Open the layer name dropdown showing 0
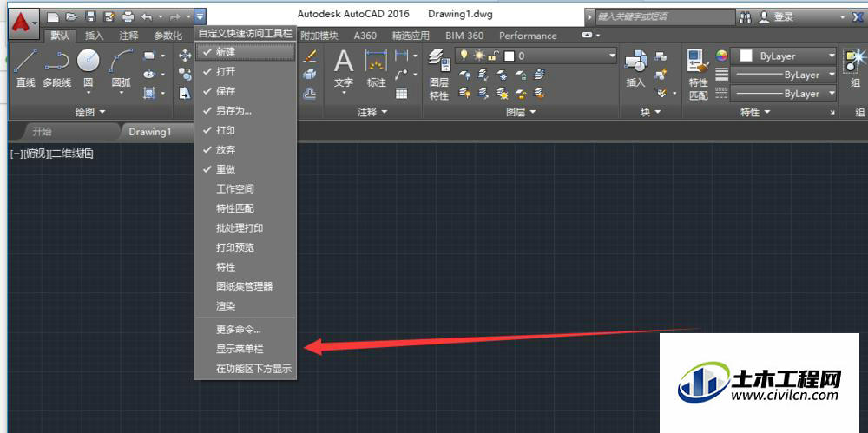This screenshot has height=433, width=868. [535, 56]
